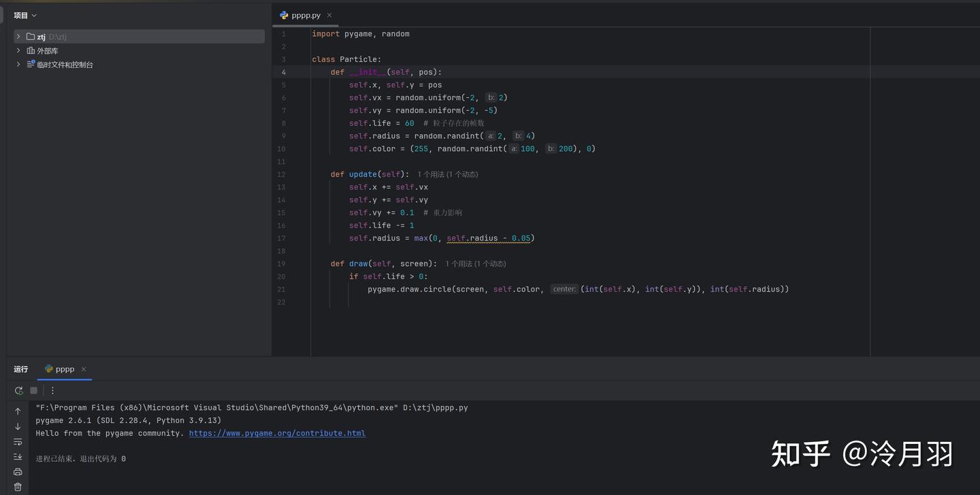Screen dimensions: 980x495
Task: Toggle soft-wrap in the run console
Action: coord(18,442)
